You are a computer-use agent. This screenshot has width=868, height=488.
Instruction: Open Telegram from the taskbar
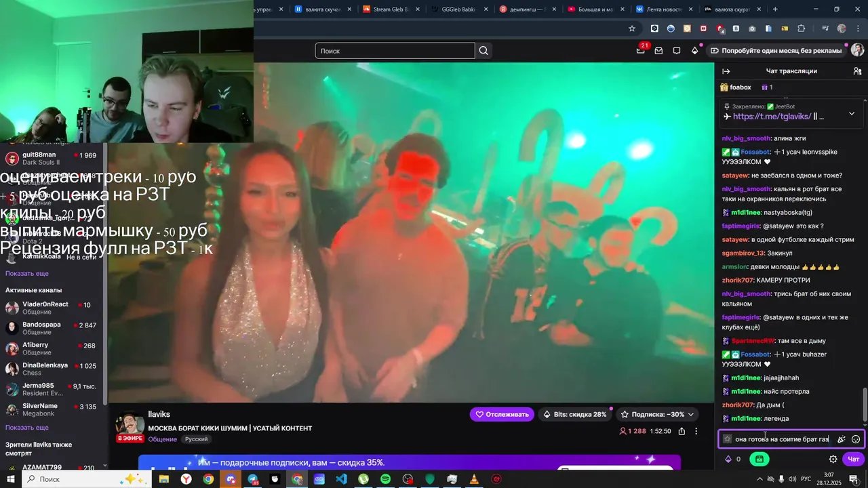tap(253, 479)
